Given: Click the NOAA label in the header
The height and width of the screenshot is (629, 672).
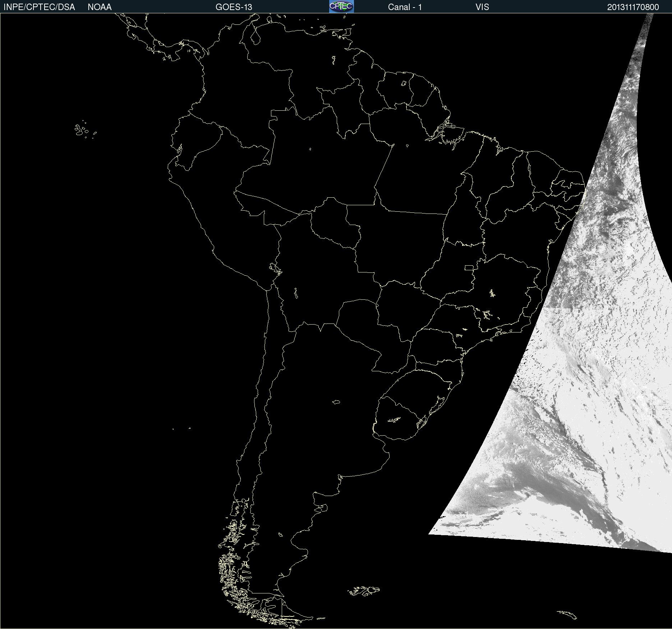Looking at the screenshot, I should [x=100, y=7].
